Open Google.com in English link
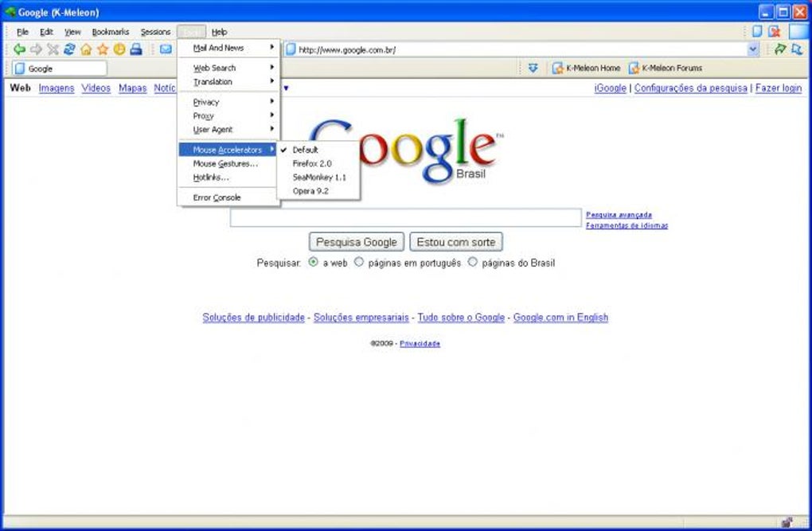Screen dimensions: 812x531 click(x=560, y=317)
